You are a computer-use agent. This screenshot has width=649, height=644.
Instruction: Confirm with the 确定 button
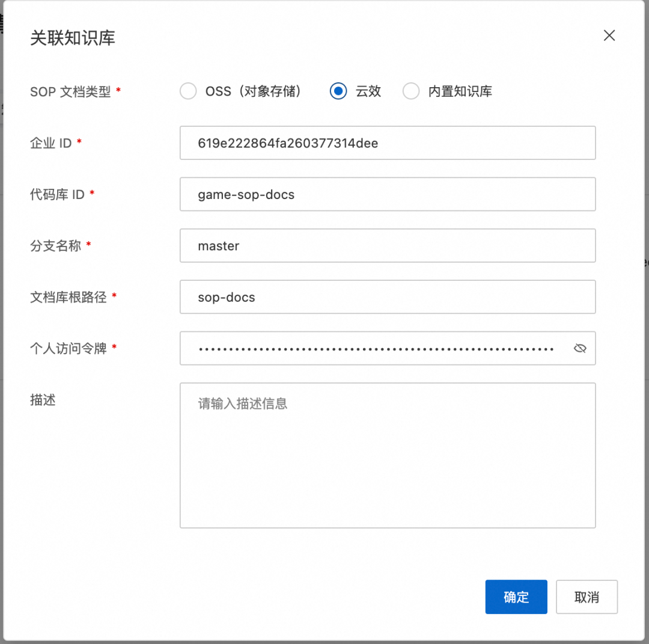tap(516, 596)
